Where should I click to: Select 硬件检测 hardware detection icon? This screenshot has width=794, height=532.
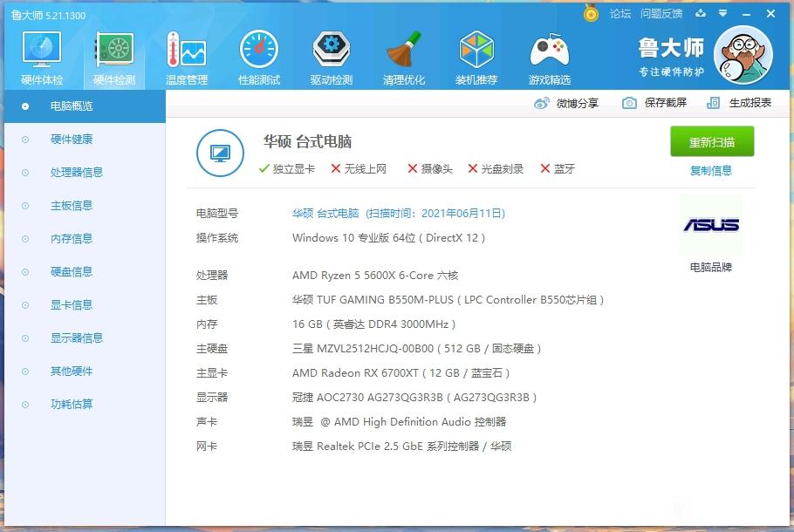coord(114,50)
